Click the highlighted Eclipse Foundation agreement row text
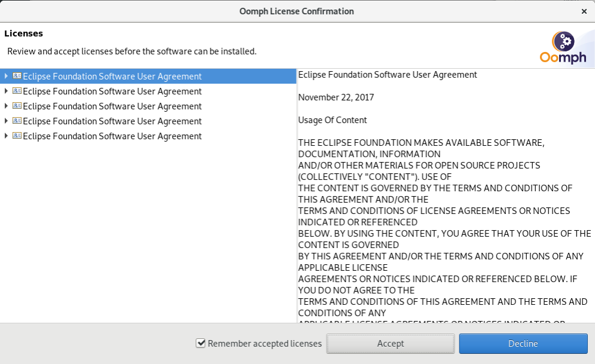 click(112, 77)
